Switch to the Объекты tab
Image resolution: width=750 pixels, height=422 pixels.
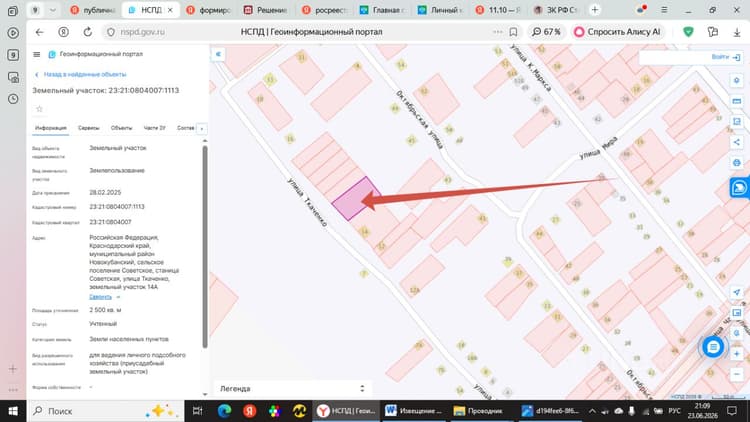[121, 128]
